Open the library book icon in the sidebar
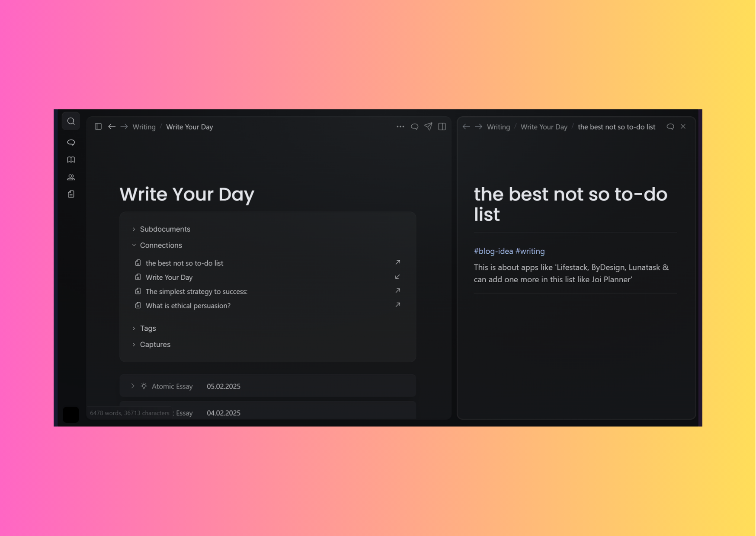Viewport: 756px width, 536px height. tap(71, 160)
